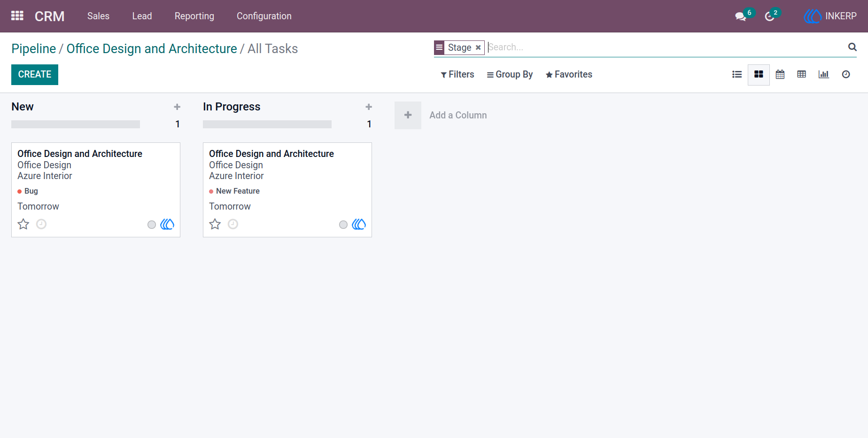Star the Bug task card
Image resolution: width=868 pixels, height=438 pixels.
pyautogui.click(x=23, y=224)
